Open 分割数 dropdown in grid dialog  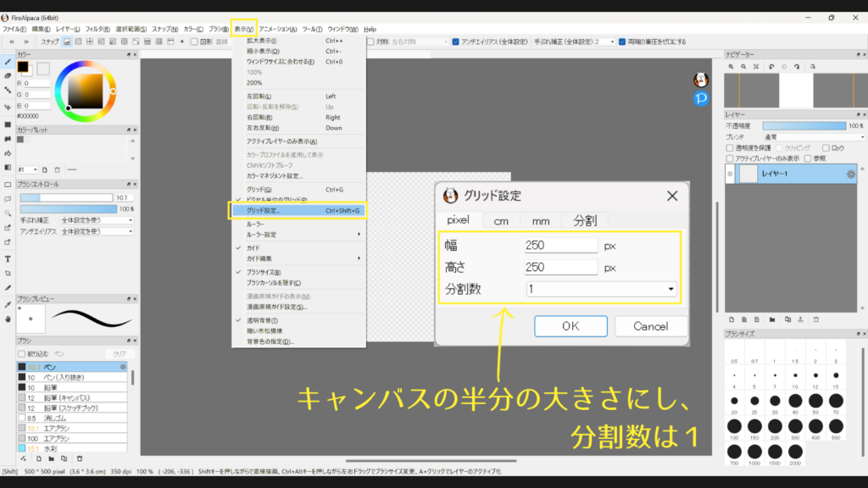601,289
